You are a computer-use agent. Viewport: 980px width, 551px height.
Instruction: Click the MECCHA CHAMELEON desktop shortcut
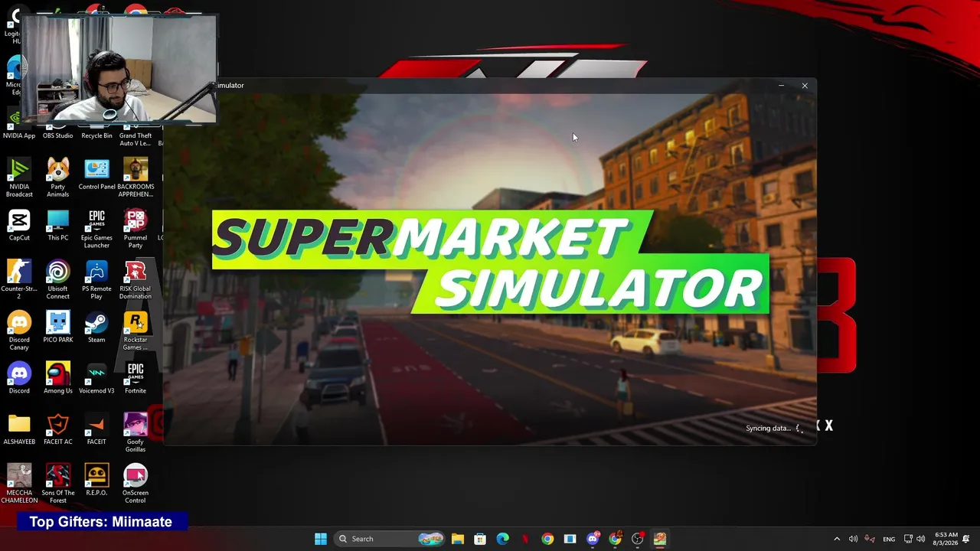tap(19, 484)
